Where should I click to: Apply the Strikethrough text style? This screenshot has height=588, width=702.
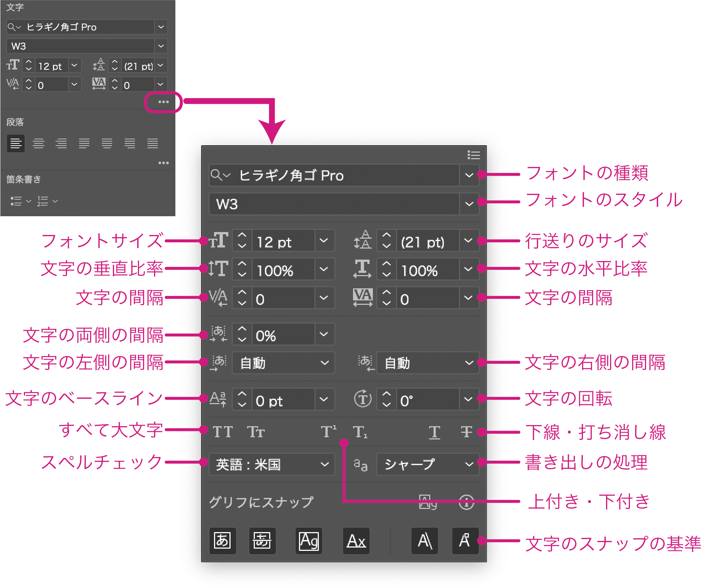point(466,432)
